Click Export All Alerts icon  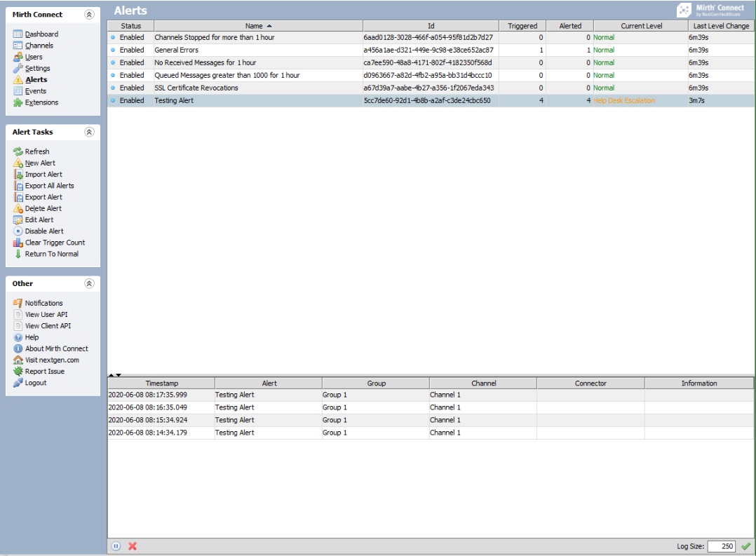coord(18,186)
